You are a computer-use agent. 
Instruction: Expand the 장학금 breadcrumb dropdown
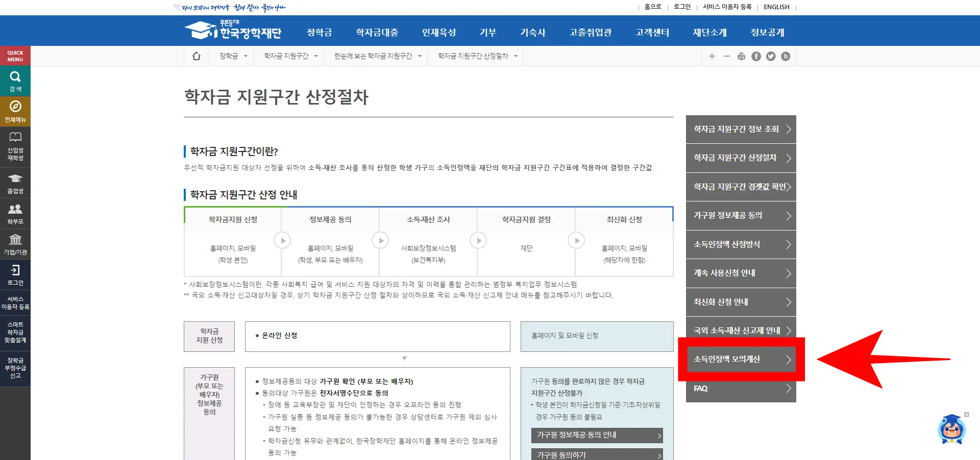point(246,56)
